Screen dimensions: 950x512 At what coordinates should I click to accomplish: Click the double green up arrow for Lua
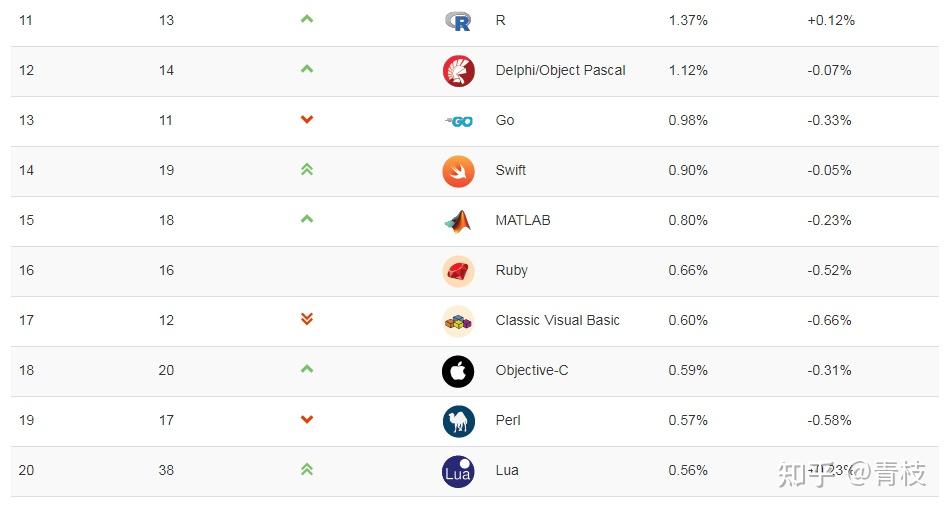coord(307,469)
